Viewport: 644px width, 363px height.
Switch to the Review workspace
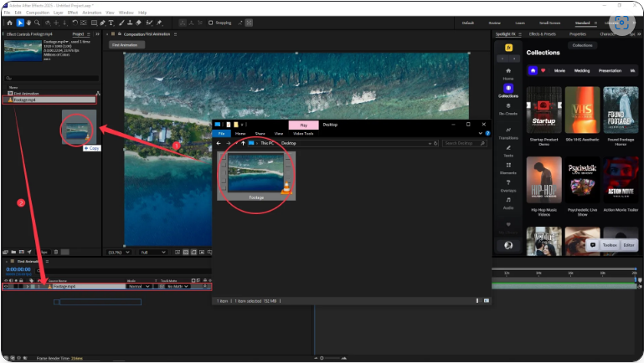[x=494, y=23]
